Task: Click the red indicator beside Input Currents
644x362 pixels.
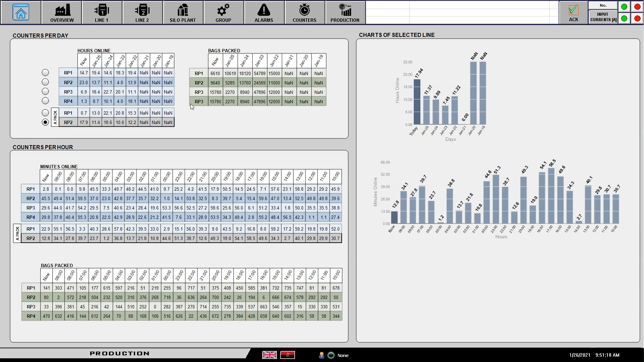Action: tap(637, 18)
